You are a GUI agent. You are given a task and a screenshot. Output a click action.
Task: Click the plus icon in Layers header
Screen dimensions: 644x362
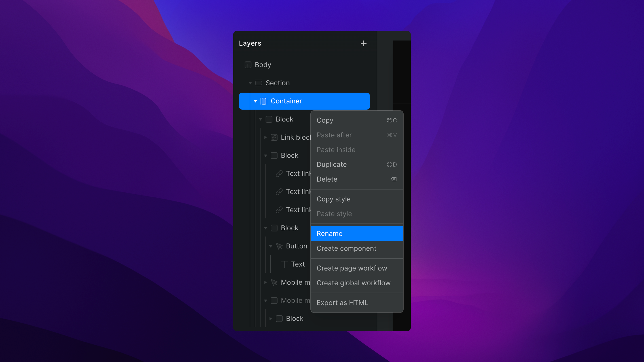[364, 43]
